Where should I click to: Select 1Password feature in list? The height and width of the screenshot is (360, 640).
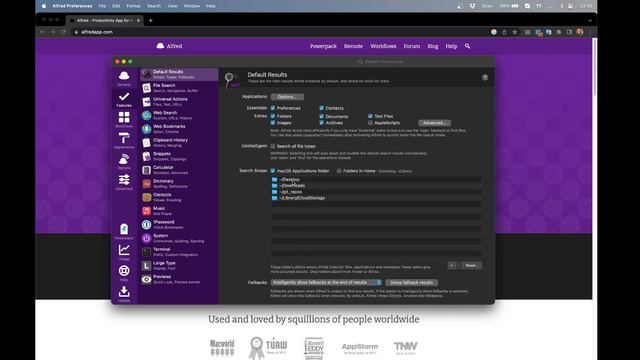tap(179, 224)
